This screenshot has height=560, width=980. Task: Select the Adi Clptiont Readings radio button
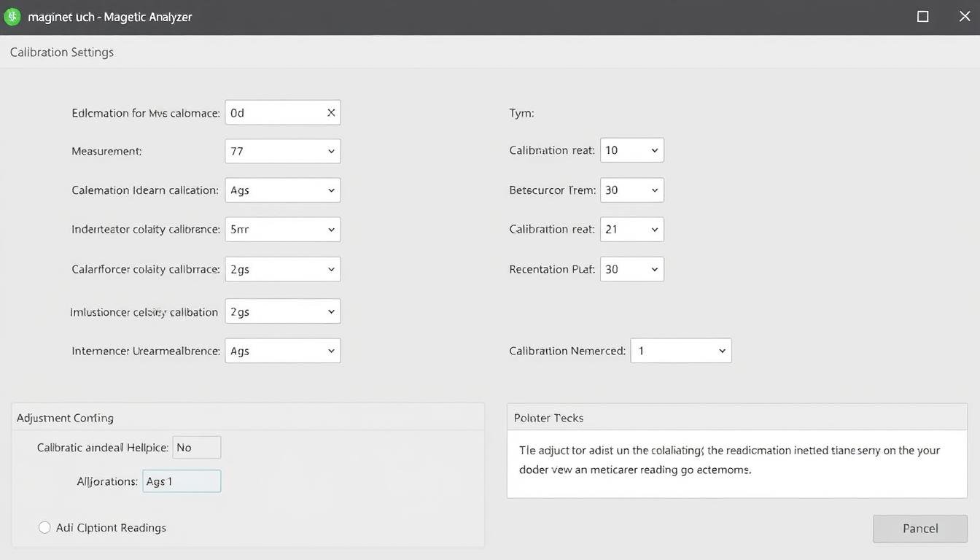click(x=44, y=527)
